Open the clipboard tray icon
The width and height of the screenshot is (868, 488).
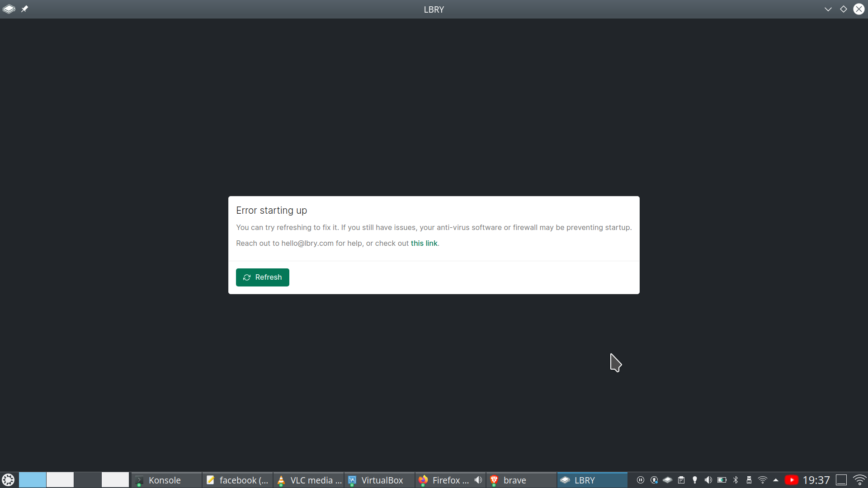[681, 480]
